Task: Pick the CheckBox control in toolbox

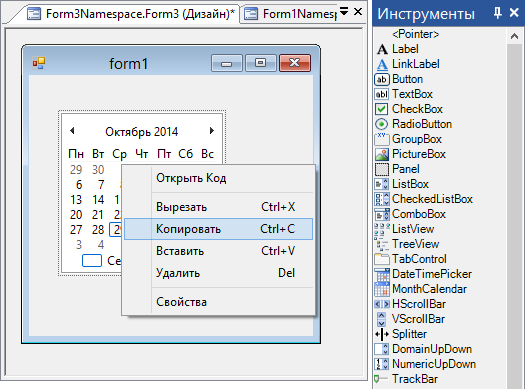Action: [408, 109]
